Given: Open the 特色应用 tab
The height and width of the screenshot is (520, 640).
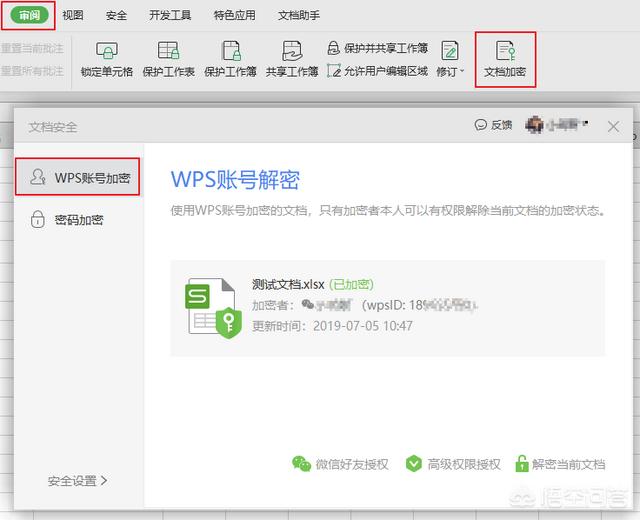Looking at the screenshot, I should point(235,15).
